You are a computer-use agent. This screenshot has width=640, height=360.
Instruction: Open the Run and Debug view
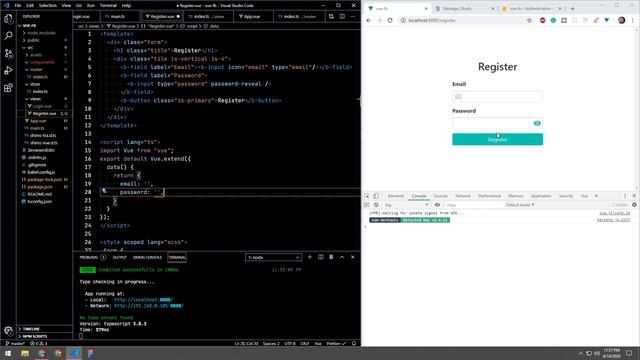pos(8,70)
